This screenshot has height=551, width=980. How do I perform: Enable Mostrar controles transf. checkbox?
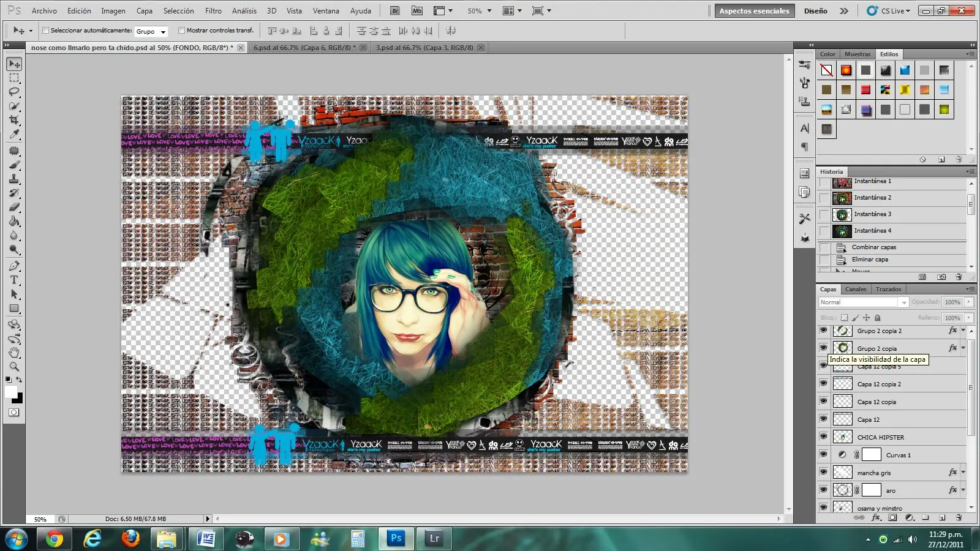(181, 30)
